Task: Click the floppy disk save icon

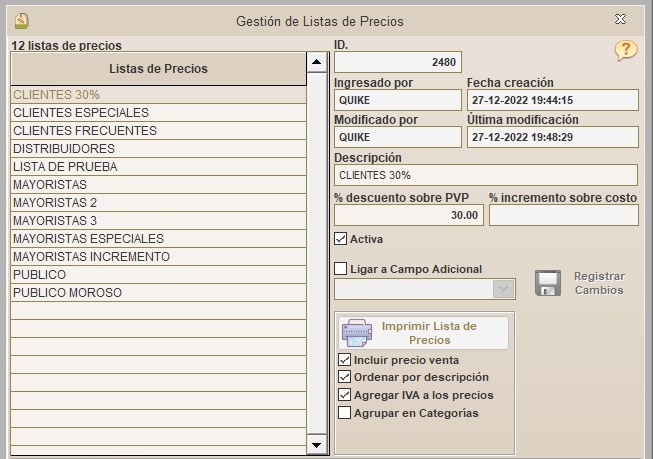Action: [548, 283]
